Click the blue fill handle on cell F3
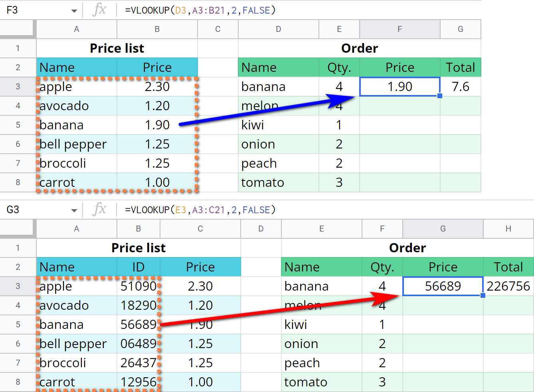 439,96
